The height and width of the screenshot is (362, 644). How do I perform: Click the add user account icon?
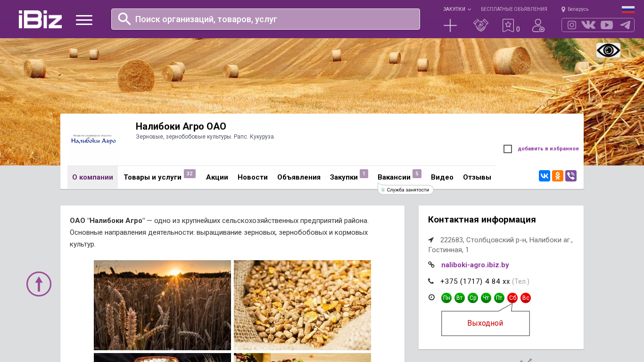click(538, 25)
